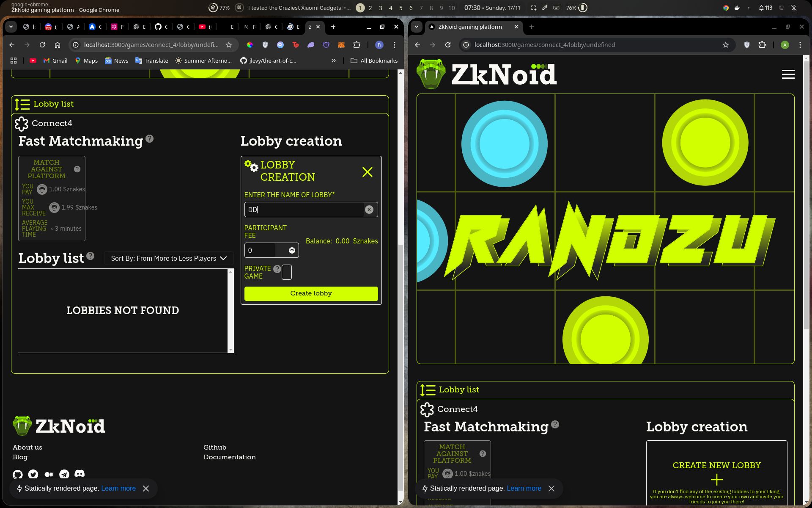The image size is (812, 508).
Task: Open the notifications bell showing 113
Action: tap(765, 8)
